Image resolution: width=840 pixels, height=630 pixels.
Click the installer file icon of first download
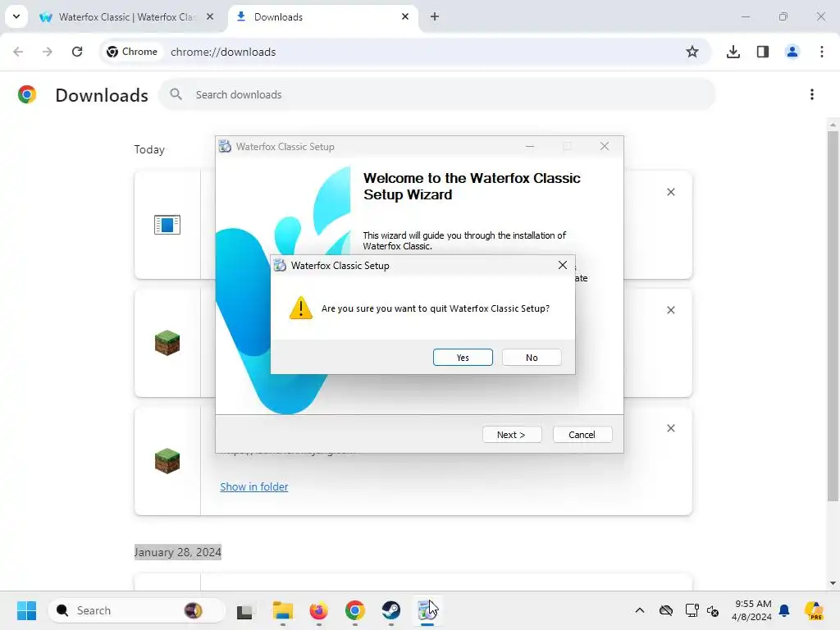pos(167,225)
